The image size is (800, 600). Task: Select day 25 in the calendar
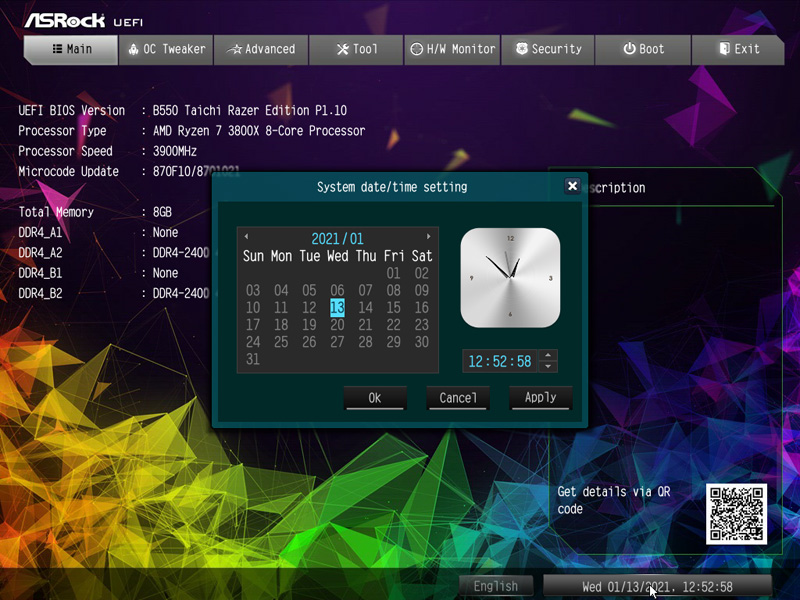pyautogui.click(x=281, y=342)
